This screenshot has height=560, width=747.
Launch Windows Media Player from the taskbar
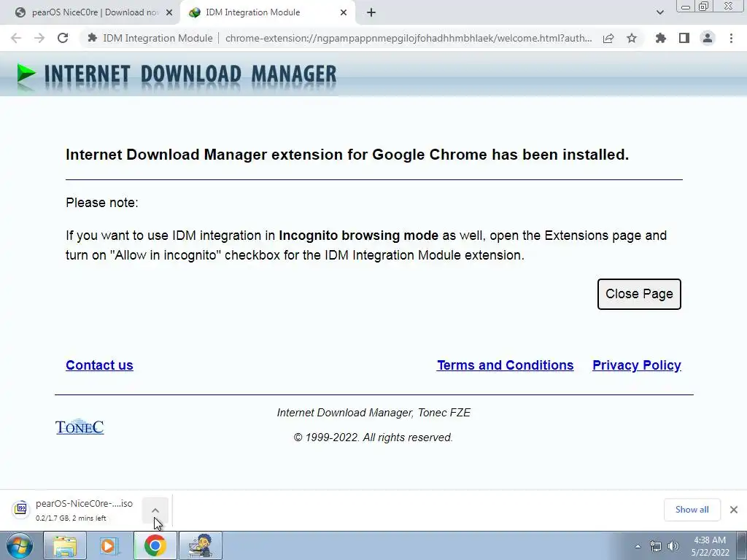click(109, 545)
